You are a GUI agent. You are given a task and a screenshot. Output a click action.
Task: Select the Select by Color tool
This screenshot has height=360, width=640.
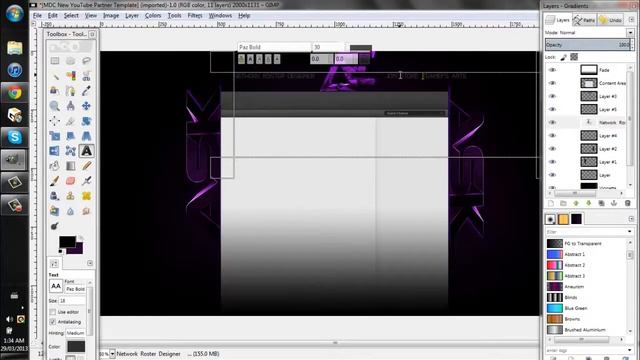pos(71,76)
